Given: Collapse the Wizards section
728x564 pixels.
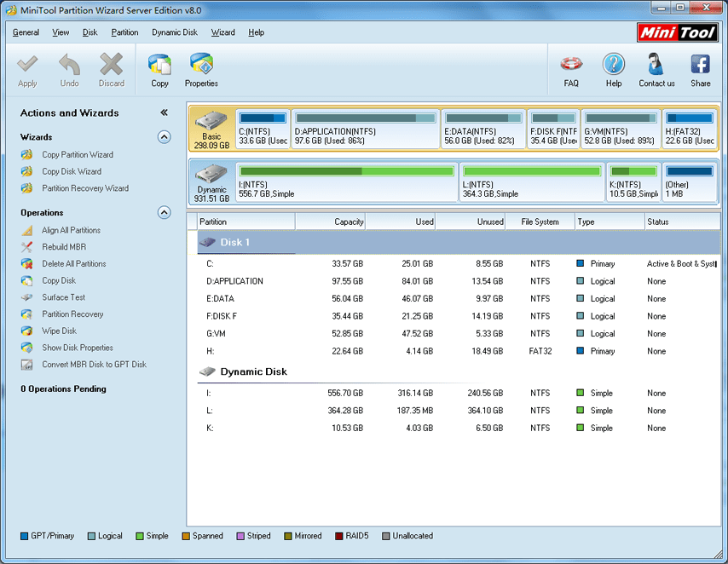Looking at the screenshot, I should [x=164, y=136].
